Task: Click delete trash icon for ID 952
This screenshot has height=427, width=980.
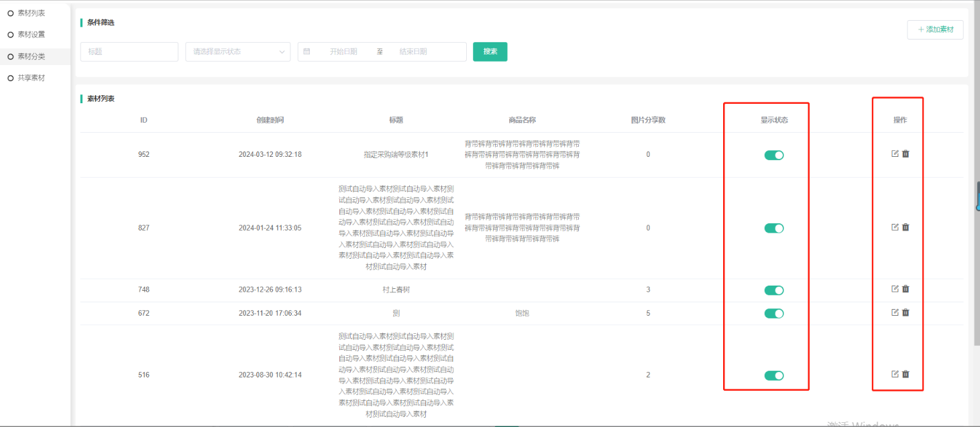Action: coord(906,154)
